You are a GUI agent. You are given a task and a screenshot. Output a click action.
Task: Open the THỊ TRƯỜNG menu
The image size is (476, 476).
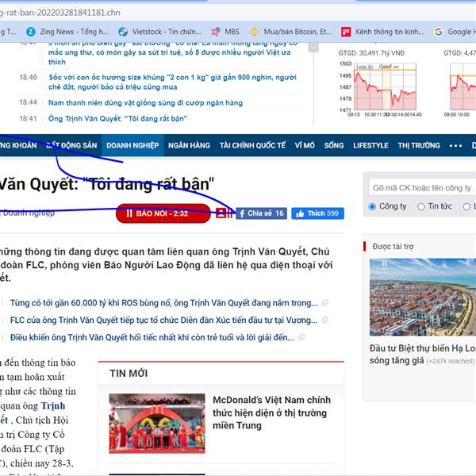pos(419,145)
